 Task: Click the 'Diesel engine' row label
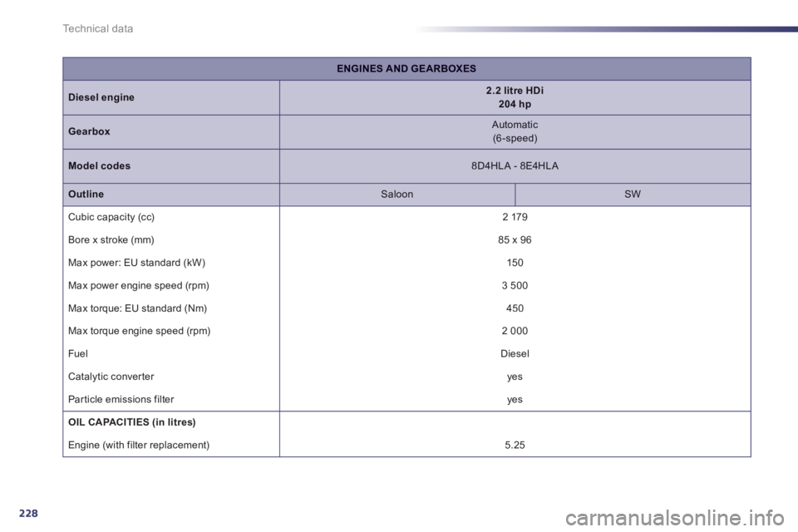101,97
